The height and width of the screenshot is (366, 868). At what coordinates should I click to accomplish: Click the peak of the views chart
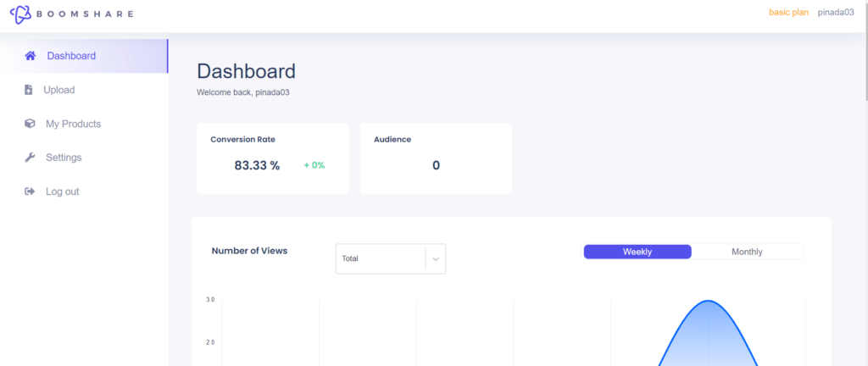point(708,301)
